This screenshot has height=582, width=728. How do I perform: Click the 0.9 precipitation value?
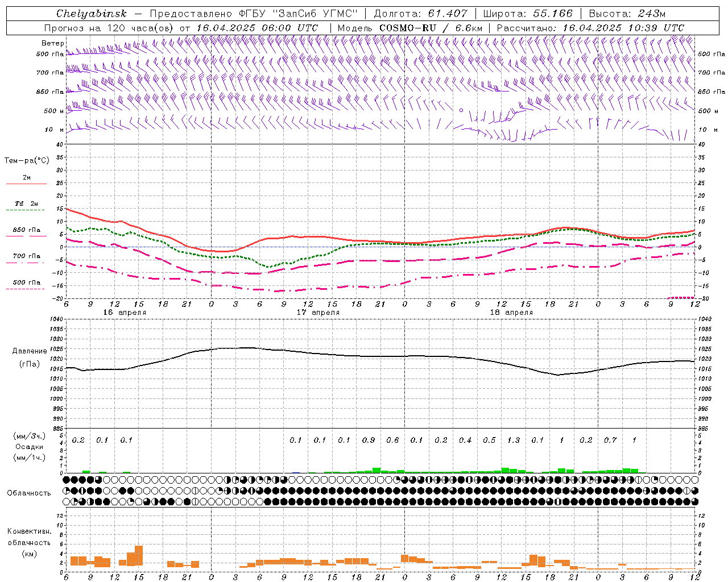pos(369,440)
